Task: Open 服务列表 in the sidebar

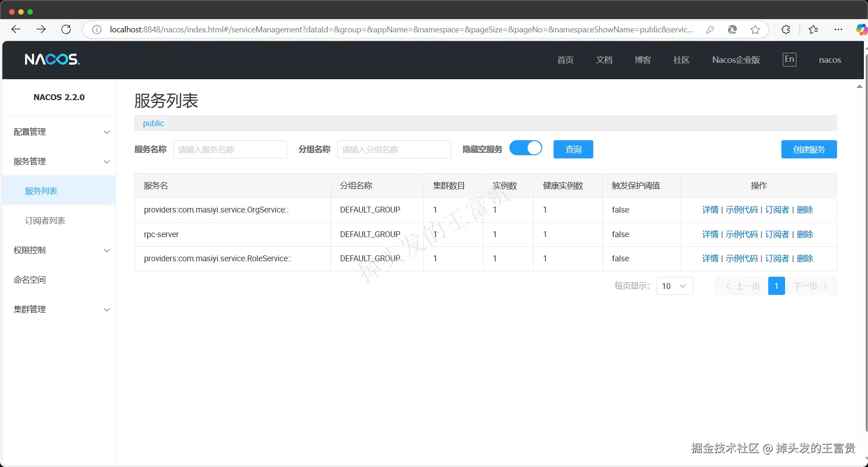Action: click(x=59, y=191)
